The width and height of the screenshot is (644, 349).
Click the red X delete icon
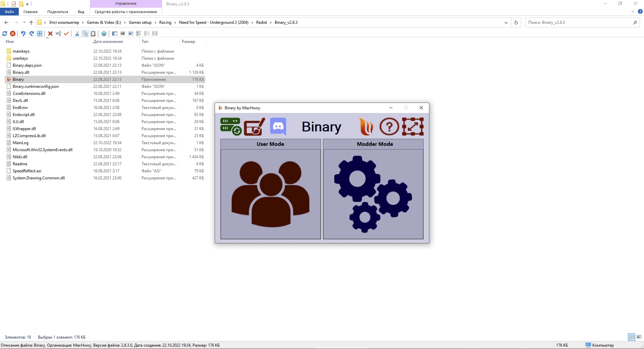(x=50, y=34)
